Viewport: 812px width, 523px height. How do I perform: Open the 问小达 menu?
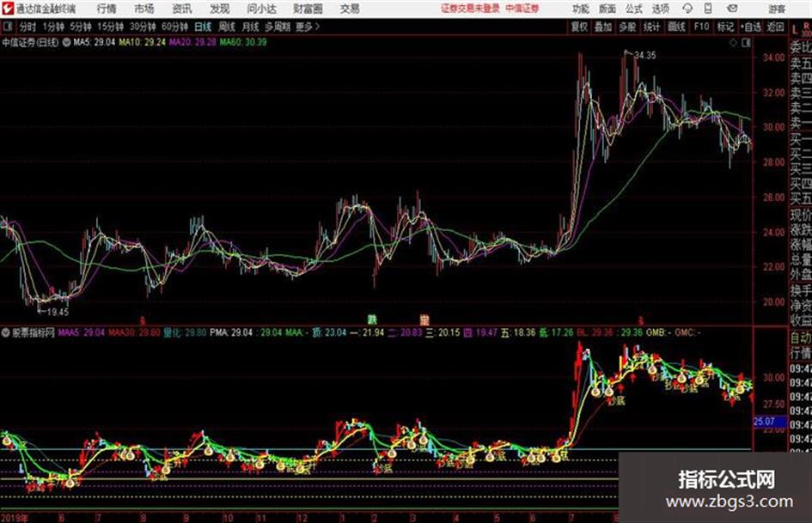click(x=261, y=9)
